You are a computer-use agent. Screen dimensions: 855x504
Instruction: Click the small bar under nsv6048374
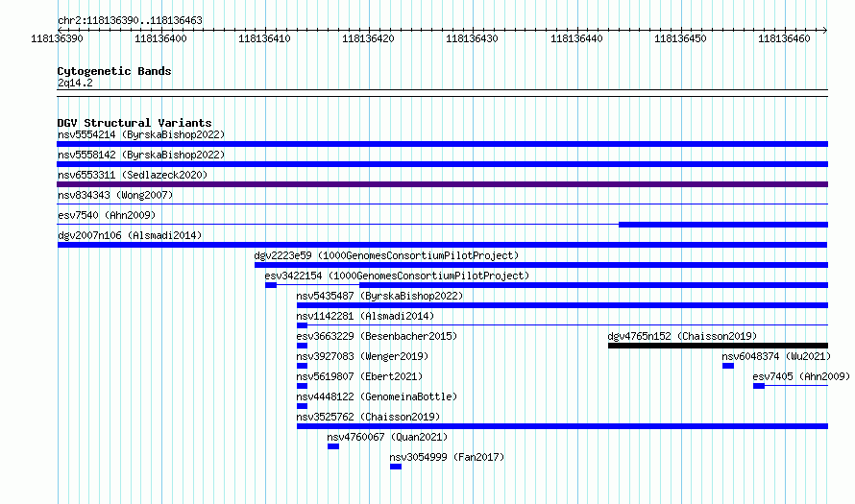(x=728, y=366)
